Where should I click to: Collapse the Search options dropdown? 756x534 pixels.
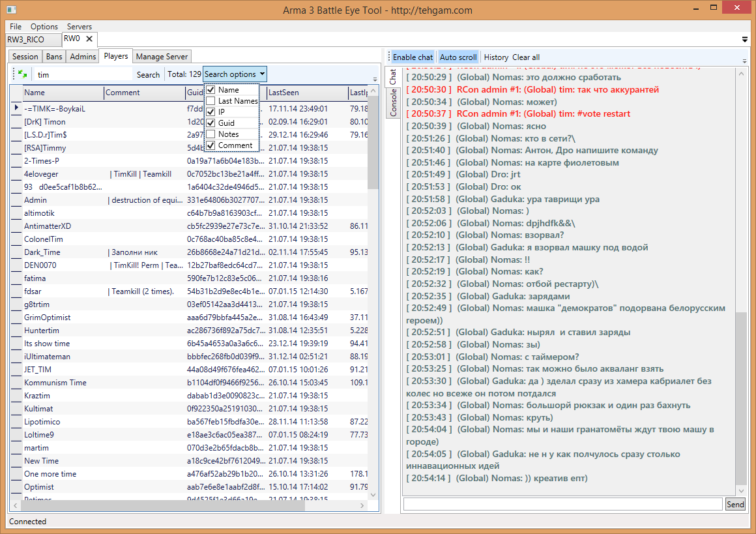(235, 74)
